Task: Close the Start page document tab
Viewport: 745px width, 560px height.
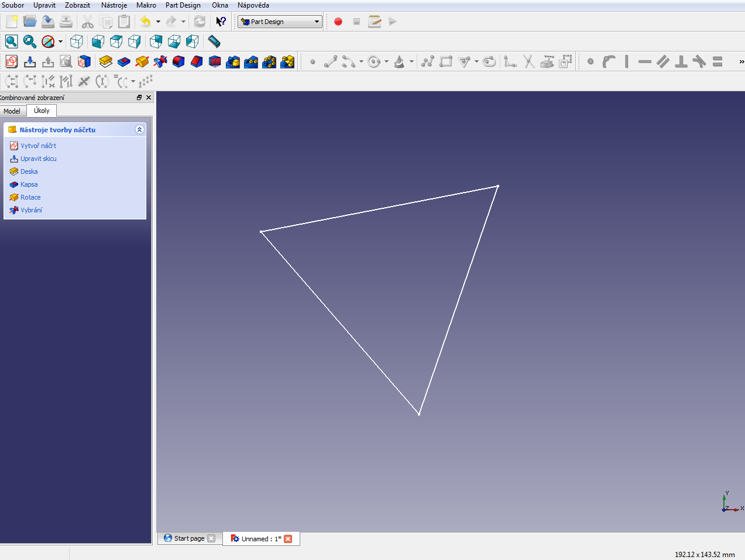Action: coord(211,539)
